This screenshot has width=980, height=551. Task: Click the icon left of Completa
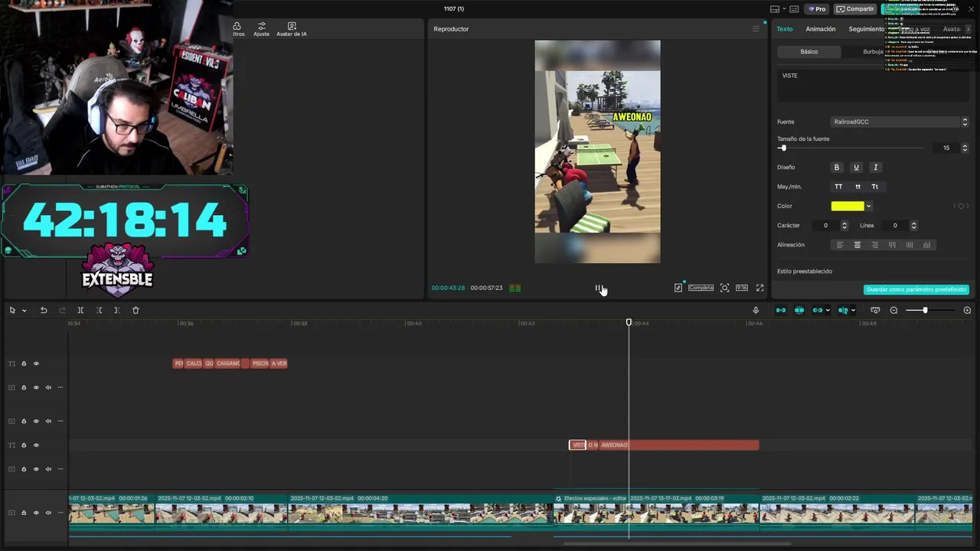[x=678, y=288]
